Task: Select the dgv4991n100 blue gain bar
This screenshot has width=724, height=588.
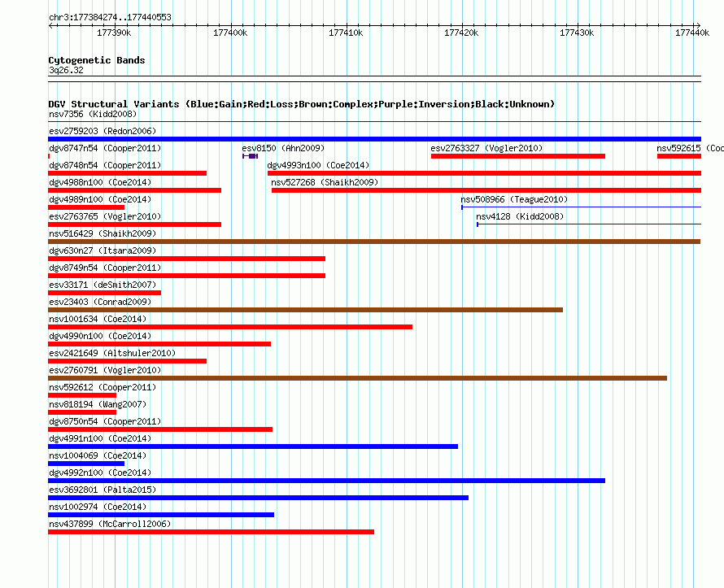Action: pos(253,446)
